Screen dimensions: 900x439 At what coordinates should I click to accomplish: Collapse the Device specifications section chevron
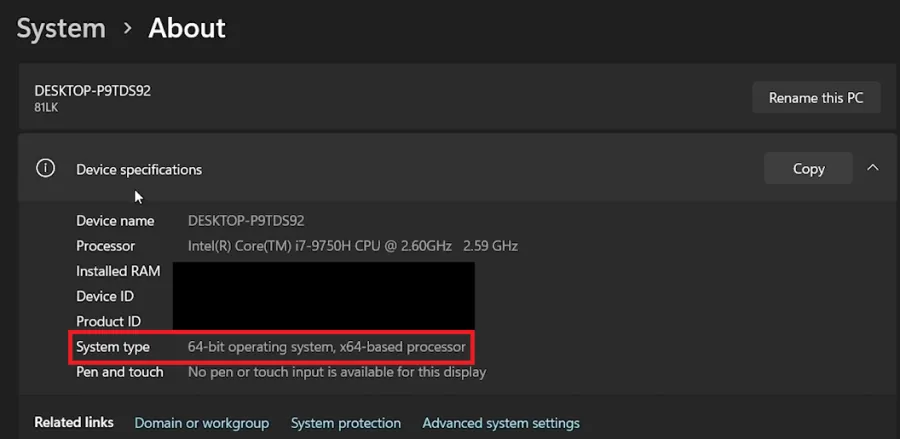click(872, 168)
